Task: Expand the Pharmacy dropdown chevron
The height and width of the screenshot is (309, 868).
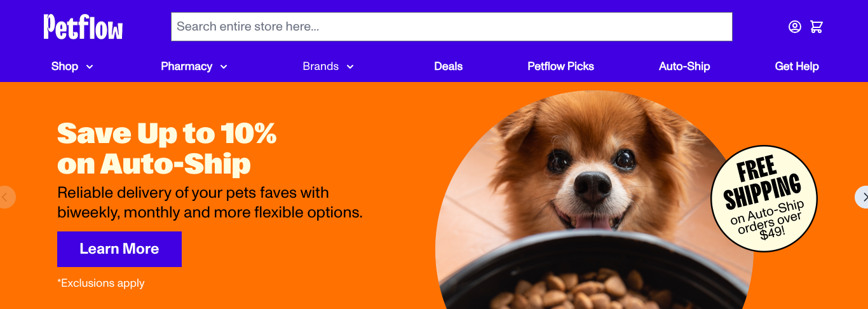Action: [x=224, y=67]
